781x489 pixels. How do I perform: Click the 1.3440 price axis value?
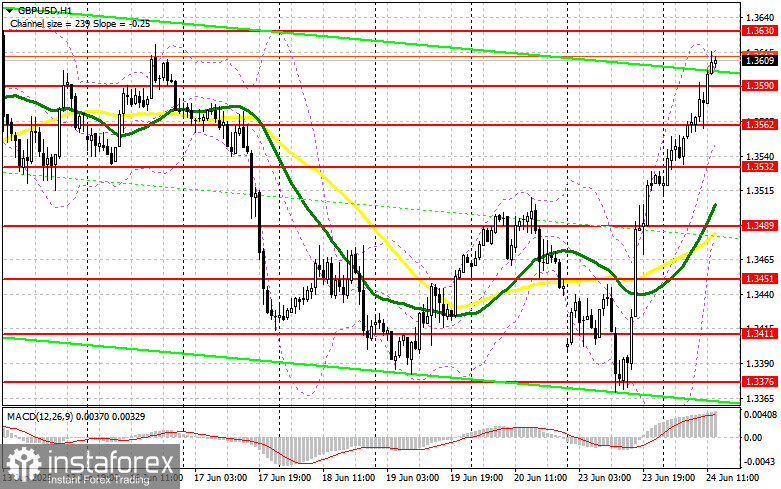click(x=760, y=295)
